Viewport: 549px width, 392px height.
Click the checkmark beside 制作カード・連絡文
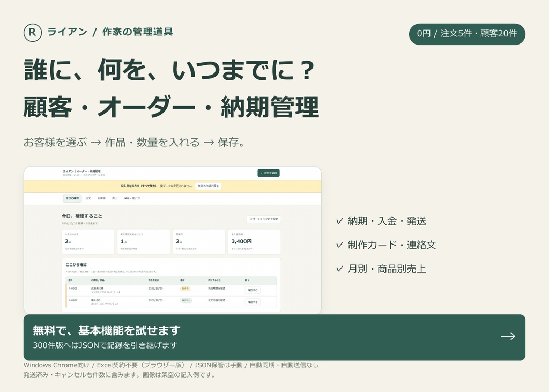pyautogui.click(x=339, y=245)
